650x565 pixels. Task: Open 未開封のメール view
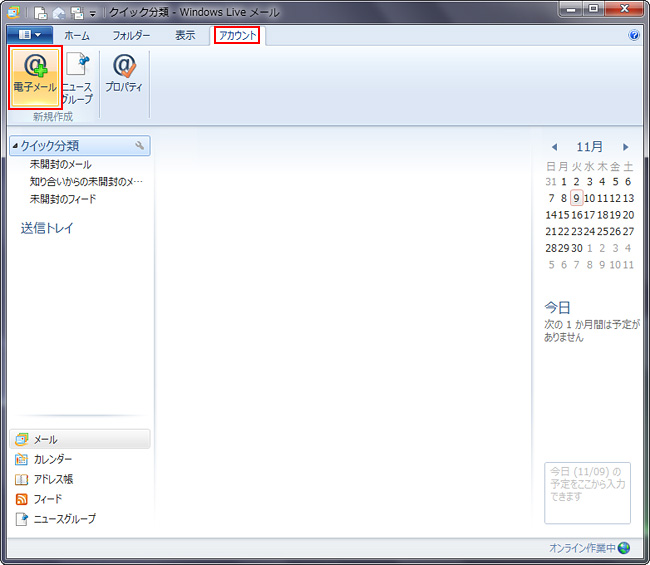click(61, 165)
